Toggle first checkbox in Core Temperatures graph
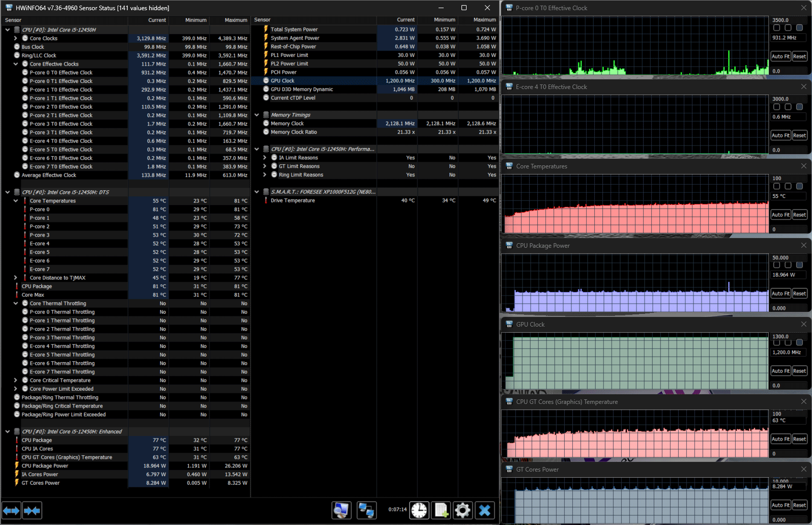 point(776,186)
